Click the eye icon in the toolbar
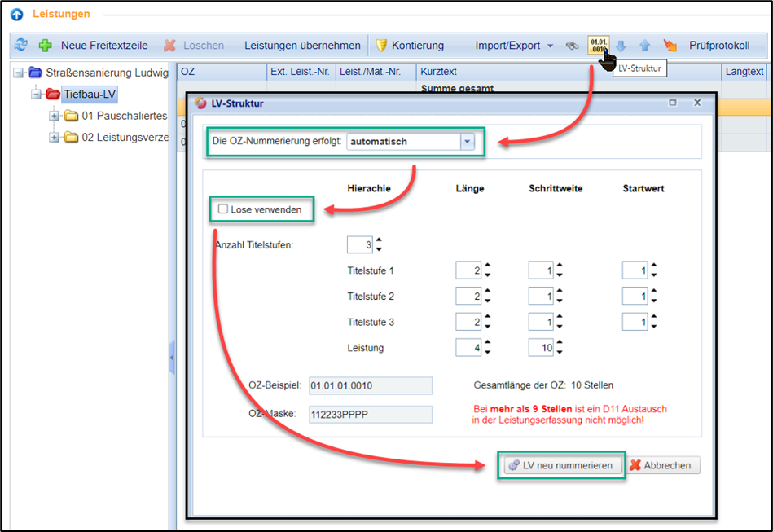Image resolution: width=773 pixels, height=532 pixels. point(573,46)
